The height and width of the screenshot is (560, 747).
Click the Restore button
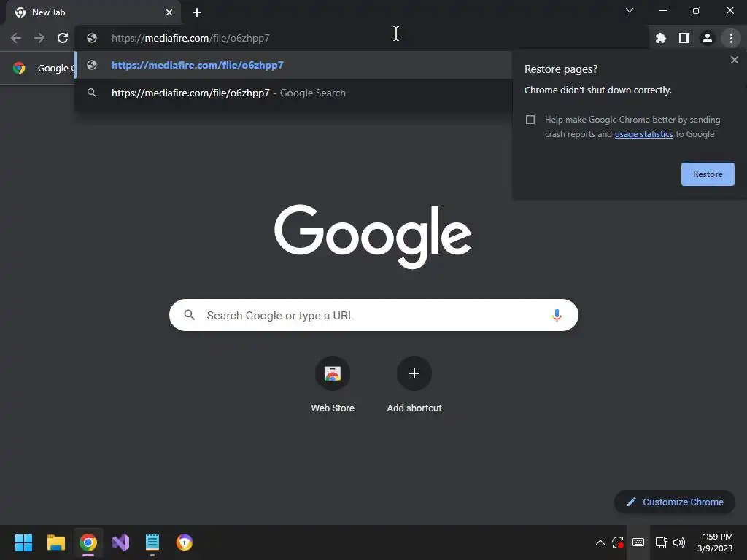click(x=708, y=174)
